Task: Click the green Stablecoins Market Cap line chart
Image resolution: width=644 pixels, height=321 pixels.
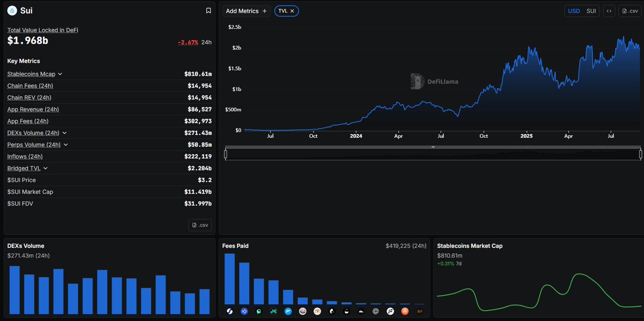Action: click(x=539, y=293)
